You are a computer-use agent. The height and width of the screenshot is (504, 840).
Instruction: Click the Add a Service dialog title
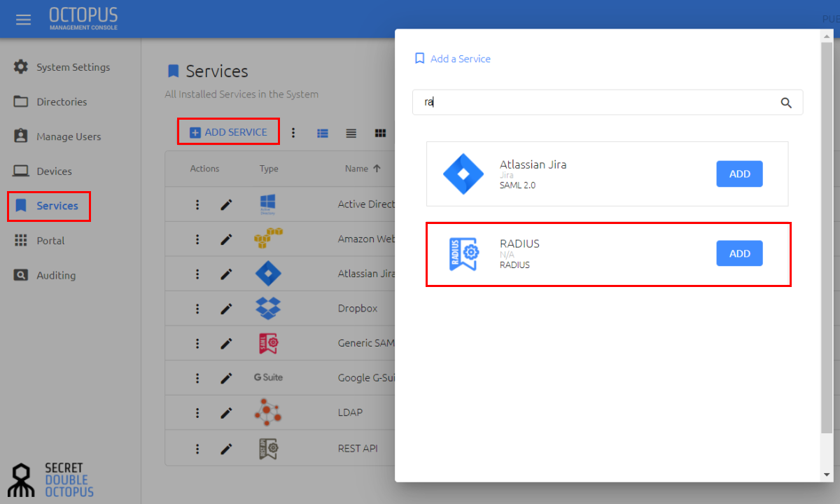[x=461, y=59]
